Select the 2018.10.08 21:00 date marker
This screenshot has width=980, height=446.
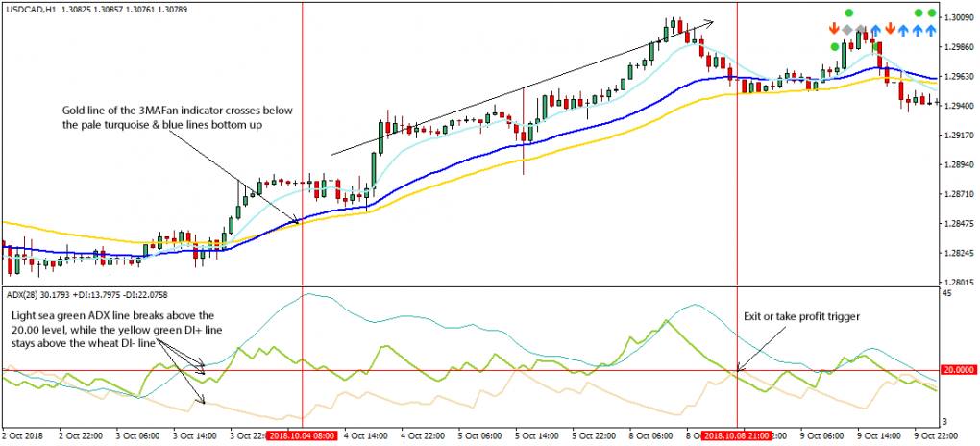click(737, 435)
